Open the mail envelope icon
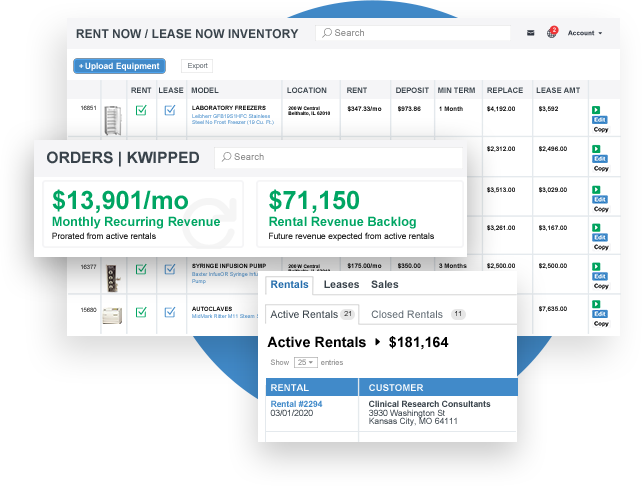Screen dimensions: 642x486 point(531,33)
